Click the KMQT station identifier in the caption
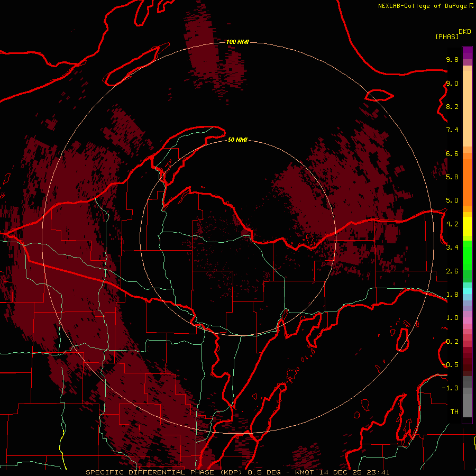Image resolution: width=476 pixels, height=476 pixels. point(305,472)
